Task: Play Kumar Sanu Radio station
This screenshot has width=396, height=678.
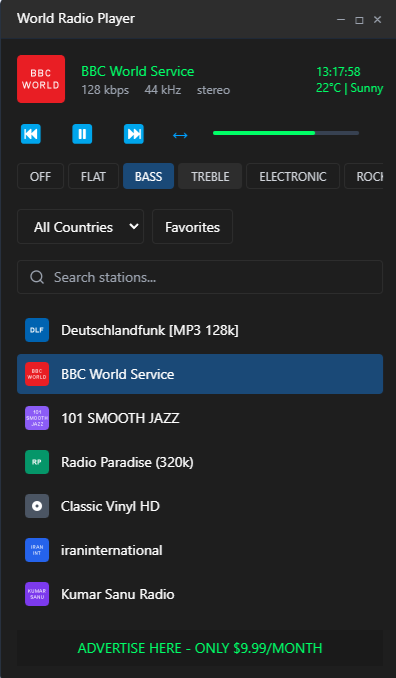Action: pyautogui.click(x=200, y=595)
